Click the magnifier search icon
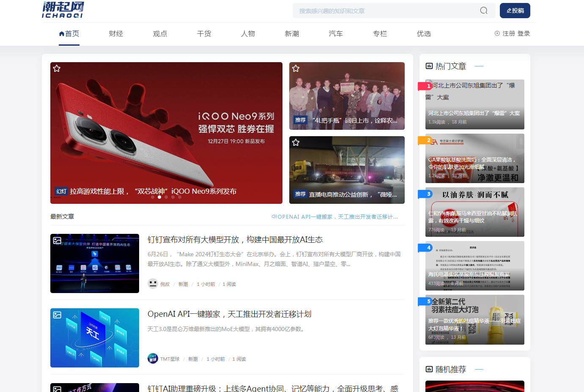584x392 pixels. tap(484, 11)
